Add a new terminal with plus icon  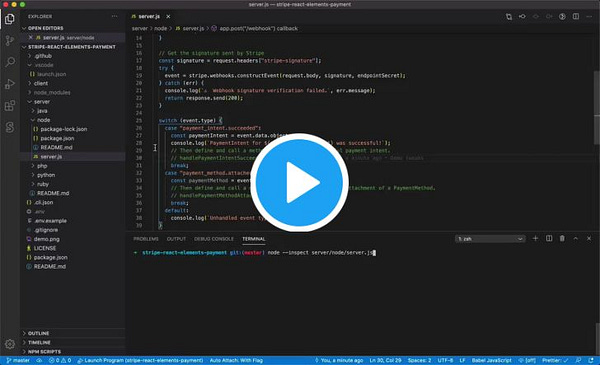pyautogui.click(x=535, y=238)
